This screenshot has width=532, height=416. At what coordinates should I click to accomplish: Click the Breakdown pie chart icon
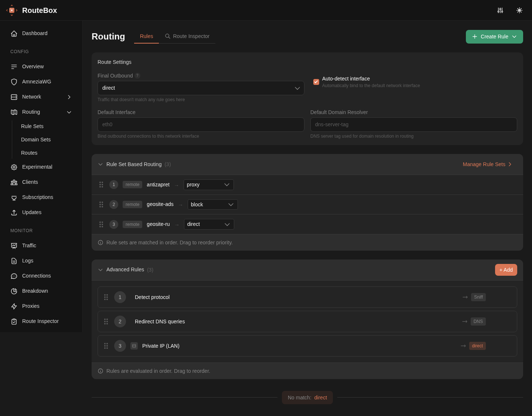(14, 291)
